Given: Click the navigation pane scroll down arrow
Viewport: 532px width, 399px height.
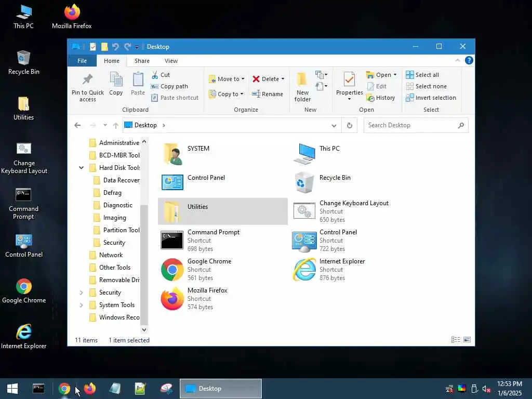Looking at the screenshot, I should tap(144, 329).
